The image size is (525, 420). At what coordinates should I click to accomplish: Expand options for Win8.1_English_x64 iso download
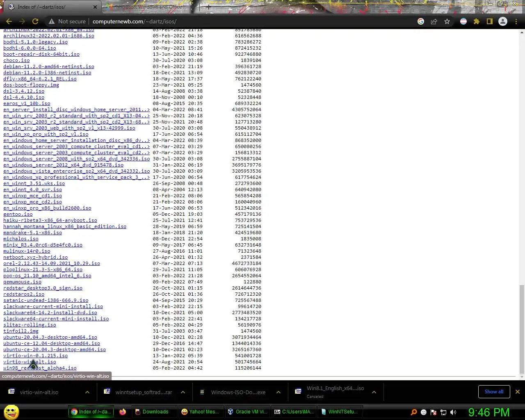click(x=374, y=392)
